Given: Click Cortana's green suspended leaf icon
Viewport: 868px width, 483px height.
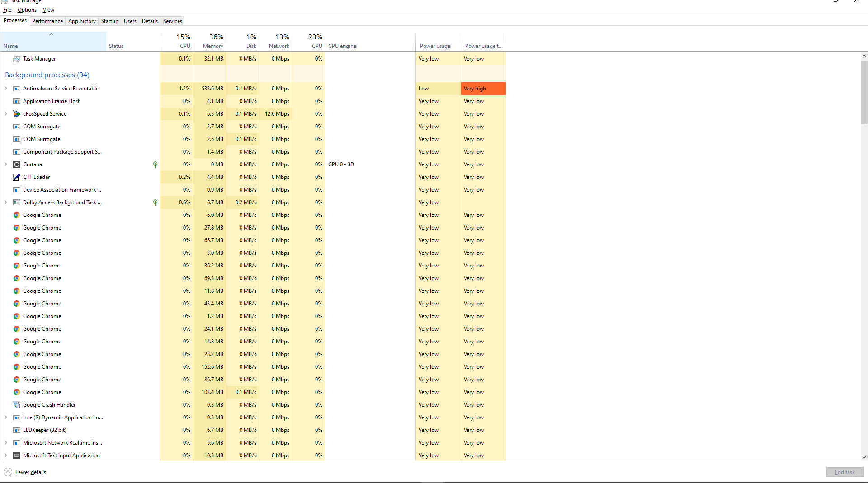Looking at the screenshot, I should (155, 164).
